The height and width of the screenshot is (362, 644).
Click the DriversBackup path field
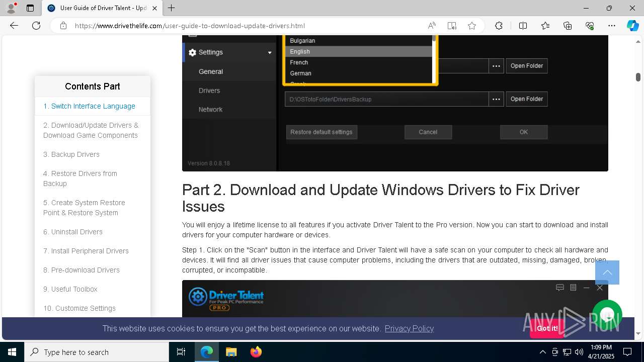tap(386, 99)
